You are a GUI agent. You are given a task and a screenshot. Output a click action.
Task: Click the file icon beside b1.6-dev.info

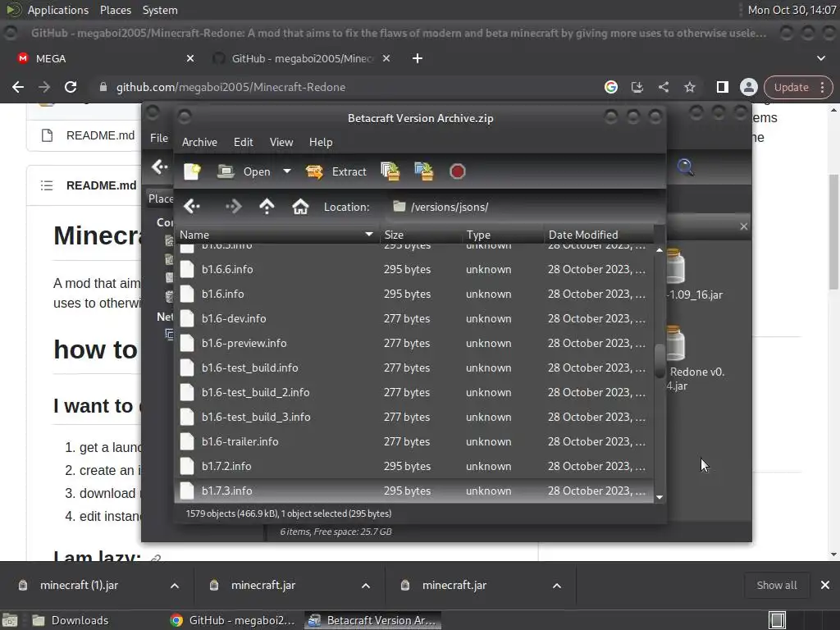pos(187,318)
